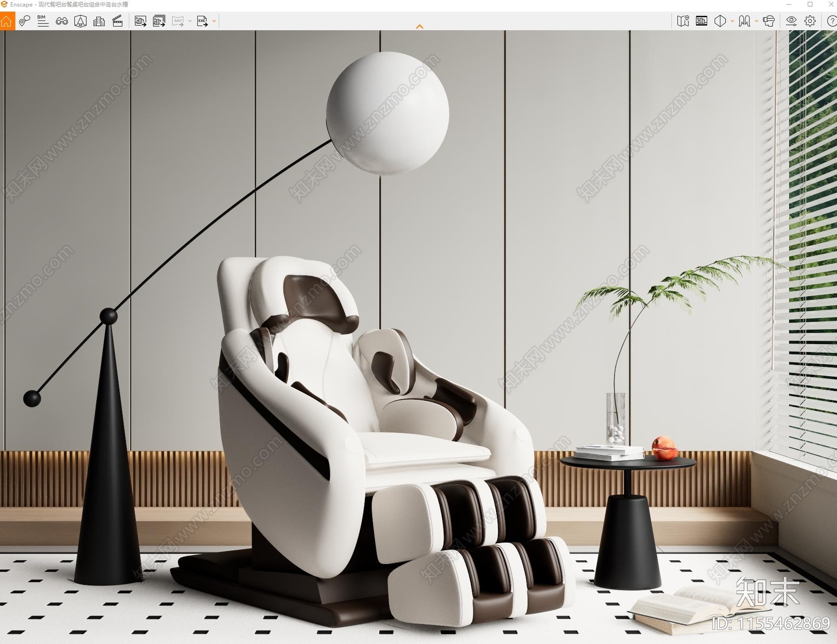The width and height of the screenshot is (837, 644).
Task: Toggle the Mini Map icon
Action: [683, 21]
